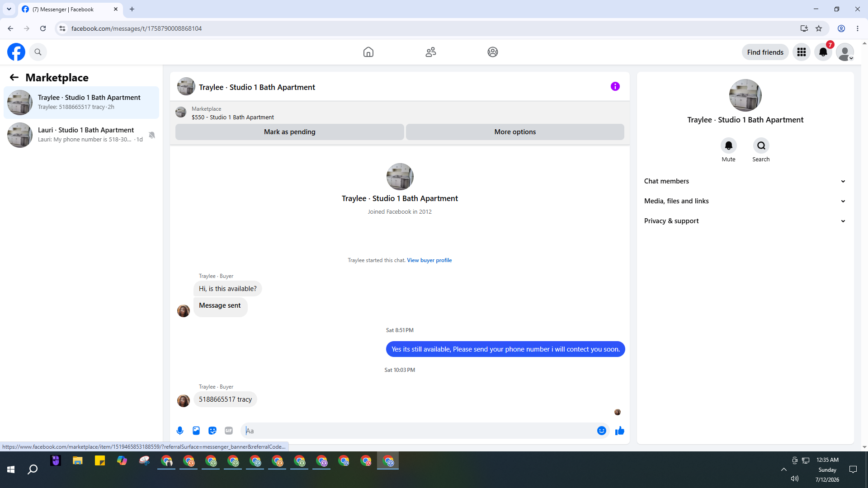868x488 pixels.
Task: Attach a file with the image icon
Action: pyautogui.click(x=196, y=431)
